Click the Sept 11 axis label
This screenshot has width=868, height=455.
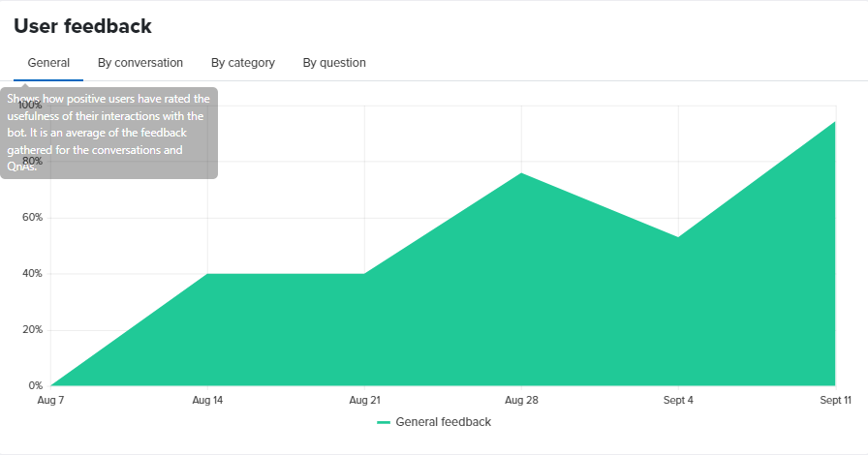835,400
